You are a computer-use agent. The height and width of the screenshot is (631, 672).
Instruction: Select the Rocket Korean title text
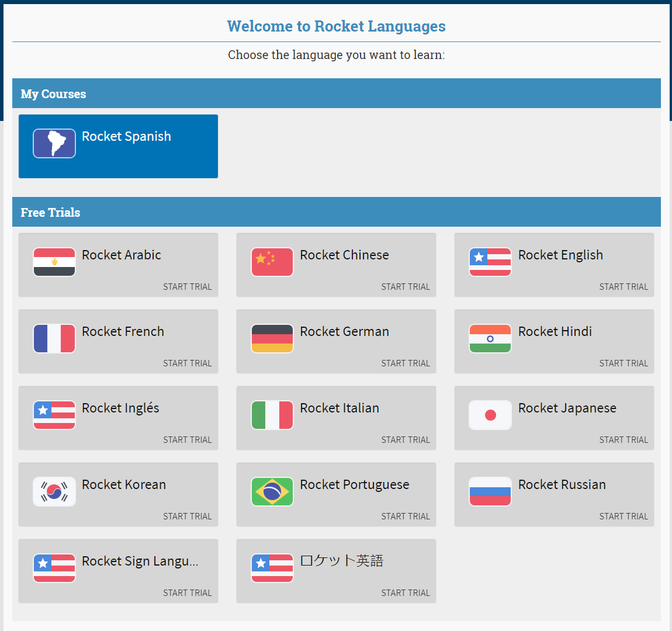click(124, 484)
